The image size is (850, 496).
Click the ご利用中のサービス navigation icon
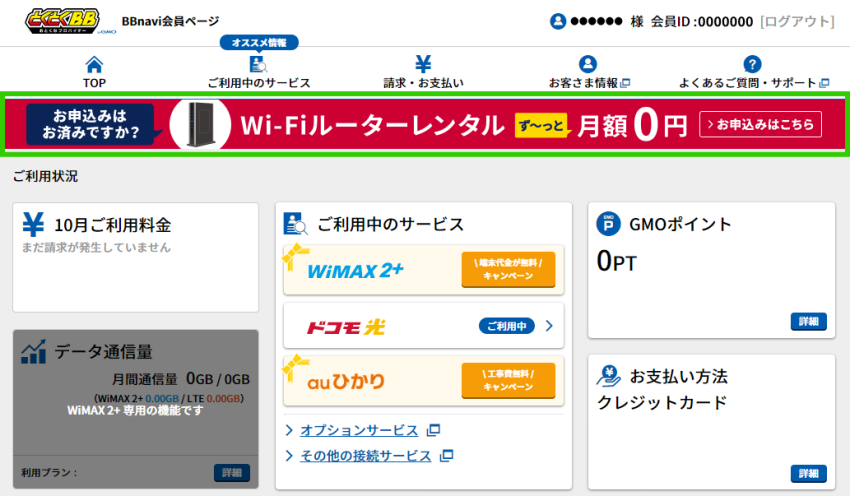tap(258, 65)
